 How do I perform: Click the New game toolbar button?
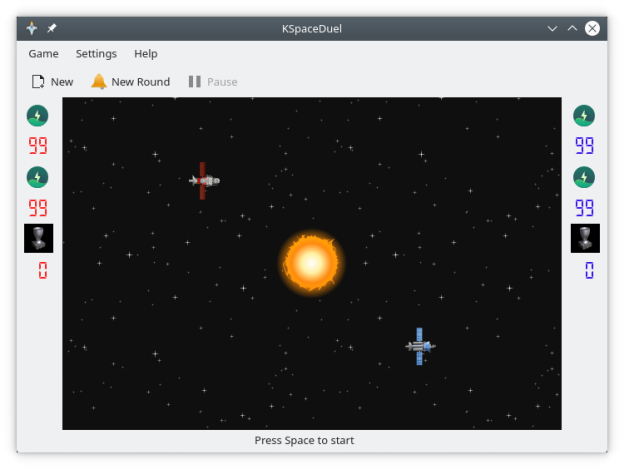[52, 82]
